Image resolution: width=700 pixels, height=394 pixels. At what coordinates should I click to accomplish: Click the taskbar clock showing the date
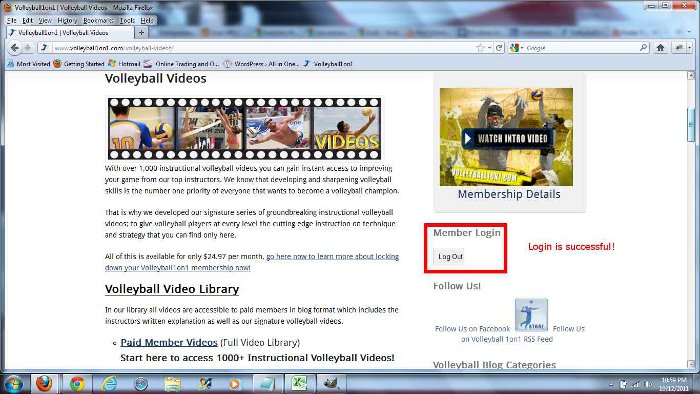(x=674, y=384)
